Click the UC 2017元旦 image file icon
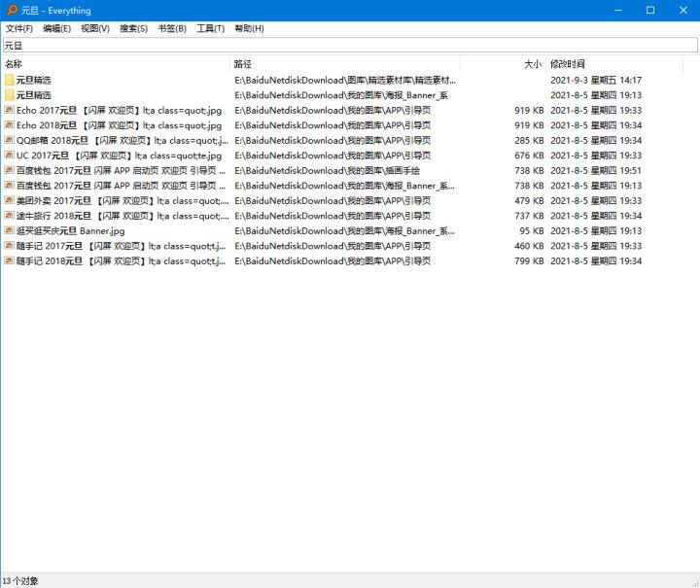Viewport: 700px width, 588px height. [x=10, y=156]
